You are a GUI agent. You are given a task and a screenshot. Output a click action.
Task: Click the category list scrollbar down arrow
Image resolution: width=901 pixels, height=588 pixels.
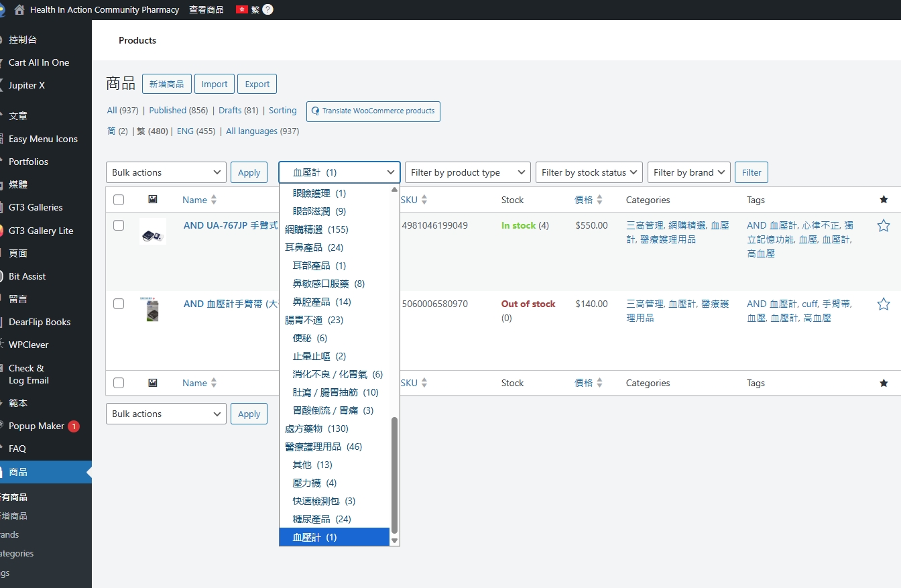pos(394,540)
